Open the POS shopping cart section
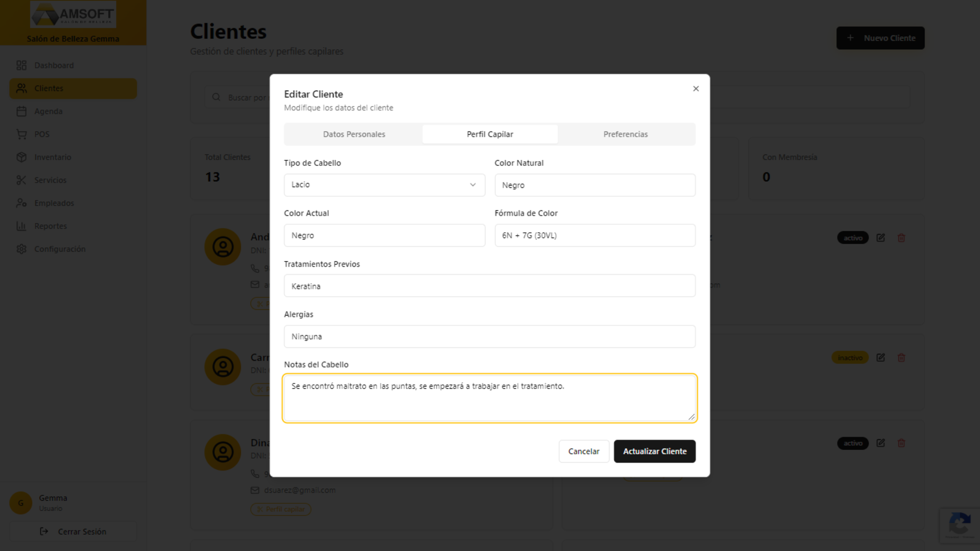Screen dimensions: 980x551 click(x=21, y=134)
